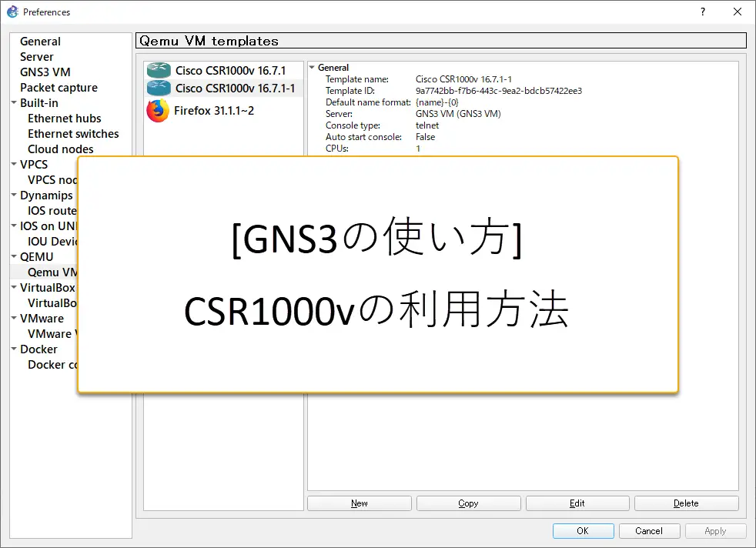Image resolution: width=756 pixels, height=548 pixels.
Task: Click the Template ID value 9a7742bb-f7b6-443c
Action: pyautogui.click(x=499, y=91)
